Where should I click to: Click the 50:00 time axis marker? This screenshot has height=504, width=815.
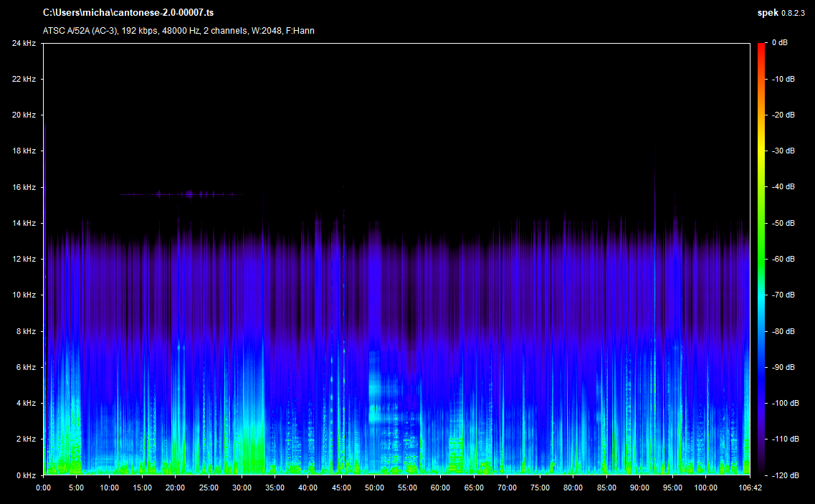[374, 488]
